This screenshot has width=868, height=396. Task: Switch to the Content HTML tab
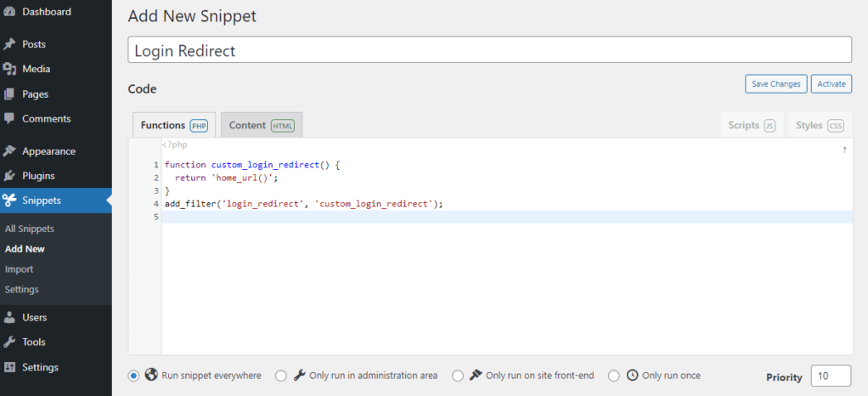(261, 126)
